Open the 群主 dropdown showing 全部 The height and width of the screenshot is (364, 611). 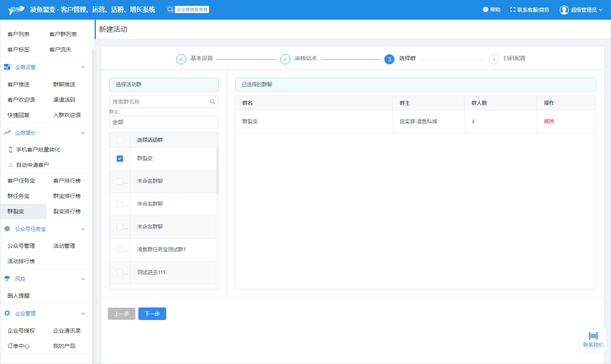[x=164, y=122]
